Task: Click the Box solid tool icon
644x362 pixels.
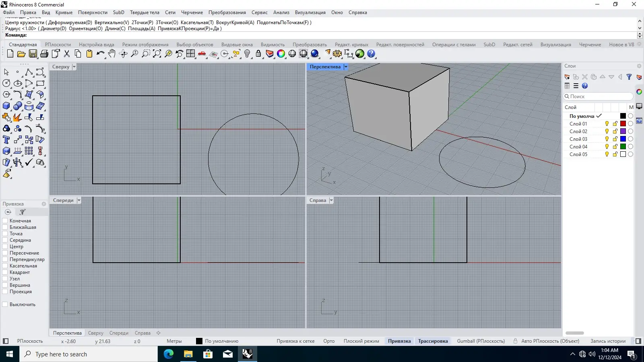Action: tap(6, 106)
